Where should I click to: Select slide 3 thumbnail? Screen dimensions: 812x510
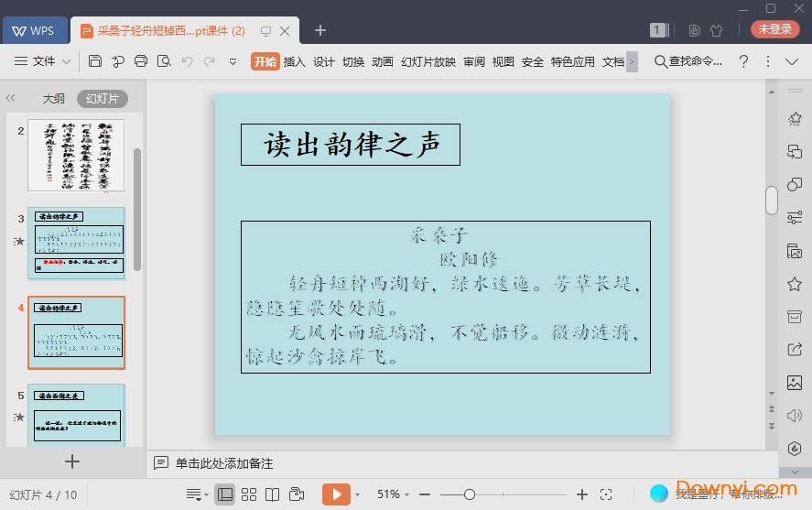(76, 244)
